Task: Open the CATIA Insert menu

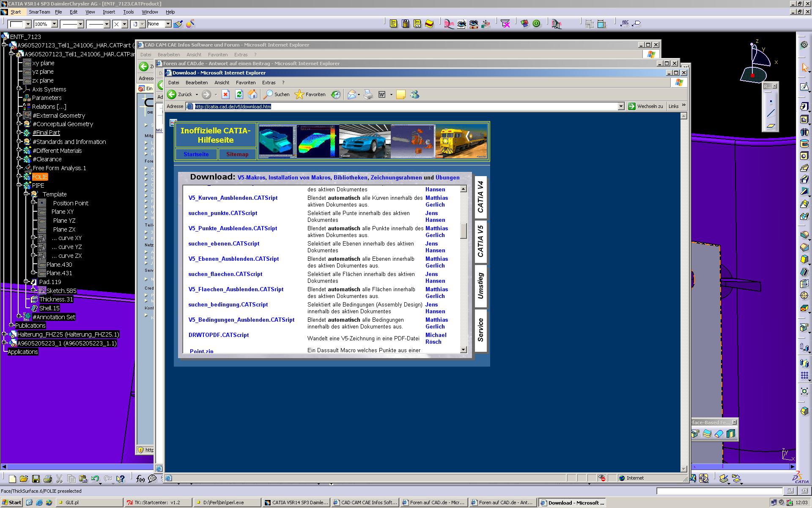Action: [109, 12]
